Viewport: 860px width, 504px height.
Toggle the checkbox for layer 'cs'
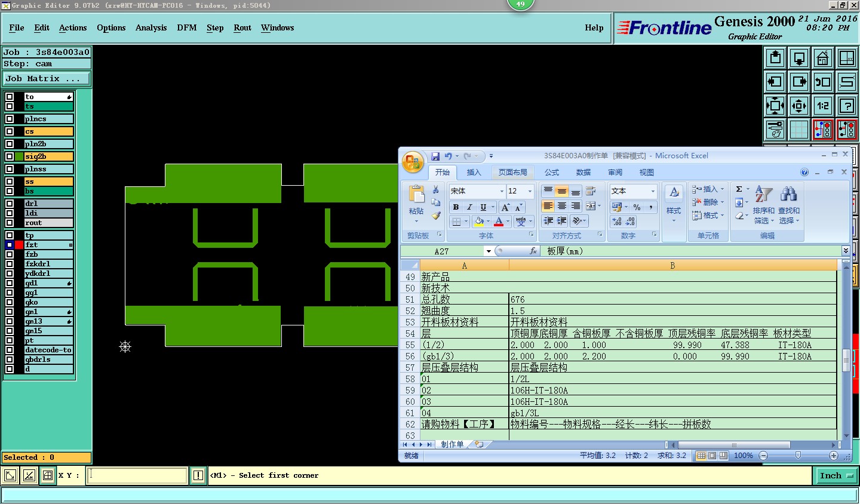coord(10,131)
